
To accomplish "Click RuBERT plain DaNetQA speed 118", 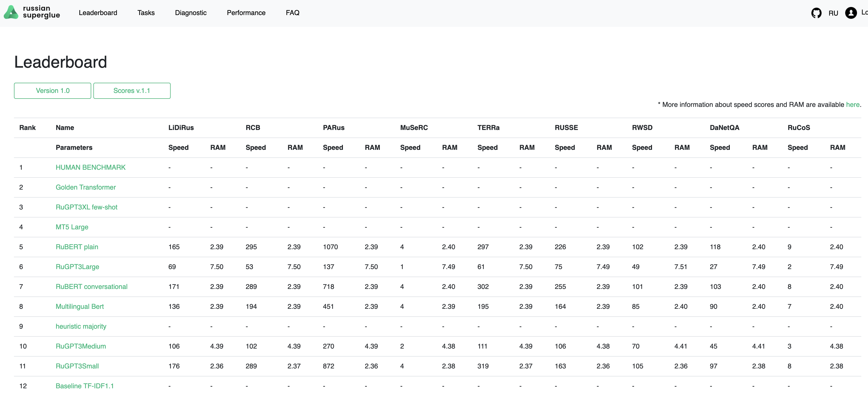I will click(715, 247).
